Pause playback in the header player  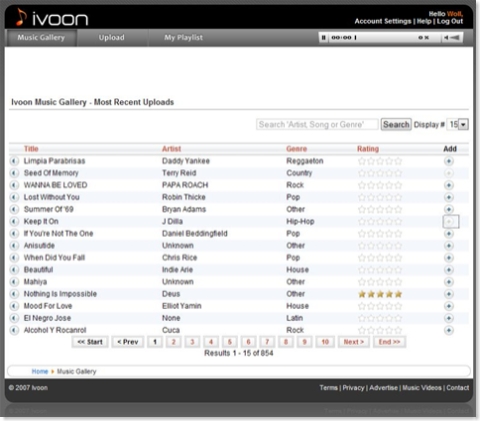(x=323, y=38)
